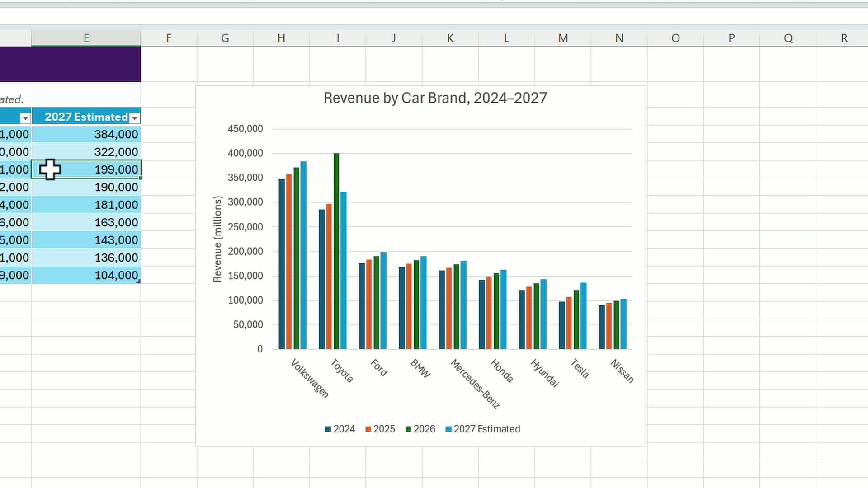Click cell with value 163,000
The width and height of the screenshot is (868, 488).
point(86,222)
